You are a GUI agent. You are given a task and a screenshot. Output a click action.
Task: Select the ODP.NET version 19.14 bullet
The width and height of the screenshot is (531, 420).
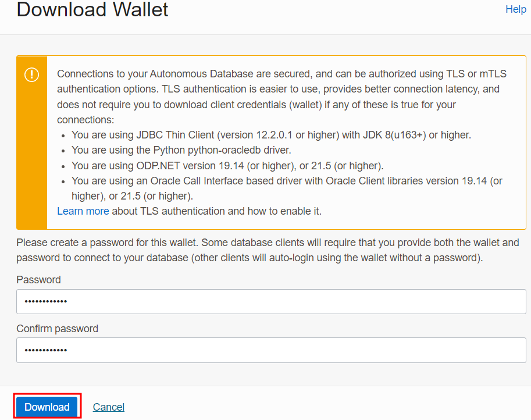tap(227, 166)
